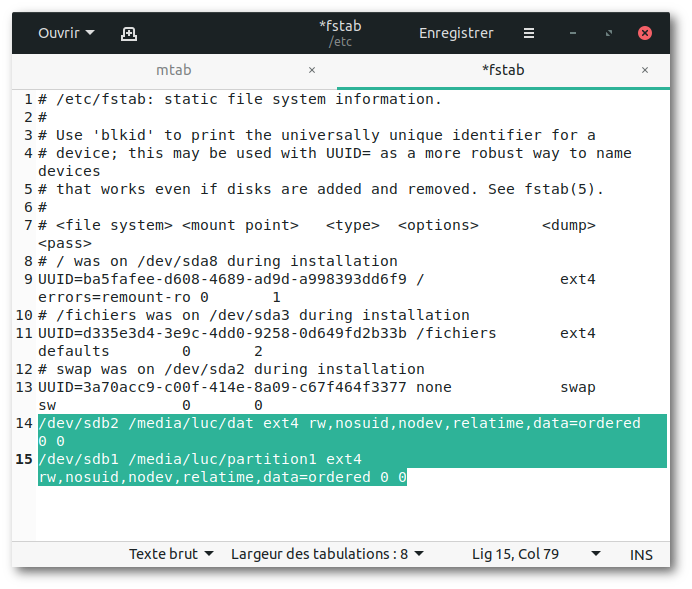Expand Texte brut language selector
692x589 pixels.
click(171, 554)
